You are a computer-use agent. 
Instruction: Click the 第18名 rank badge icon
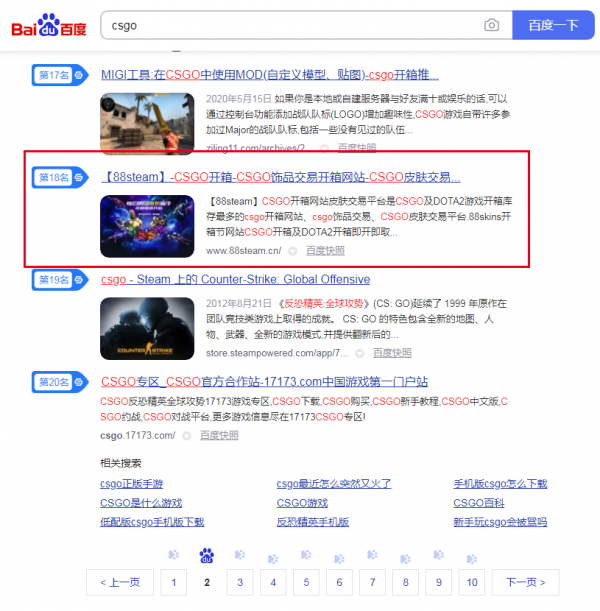60,177
